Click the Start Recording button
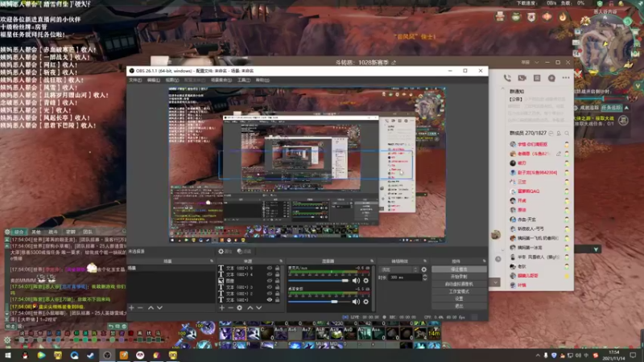Viewport: 644px width, 362px height. 459,277
